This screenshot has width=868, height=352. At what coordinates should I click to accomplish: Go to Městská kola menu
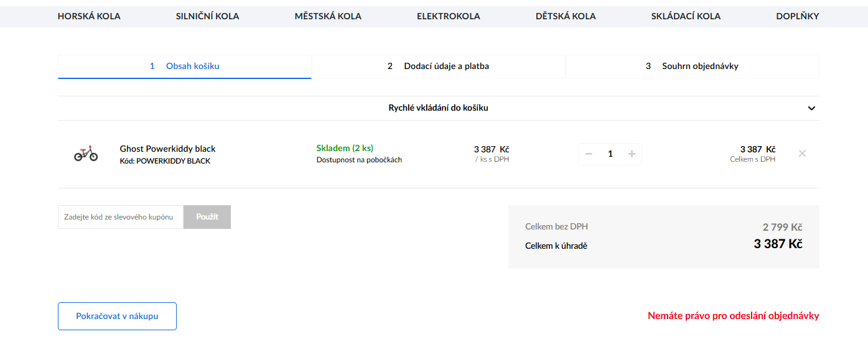328,16
